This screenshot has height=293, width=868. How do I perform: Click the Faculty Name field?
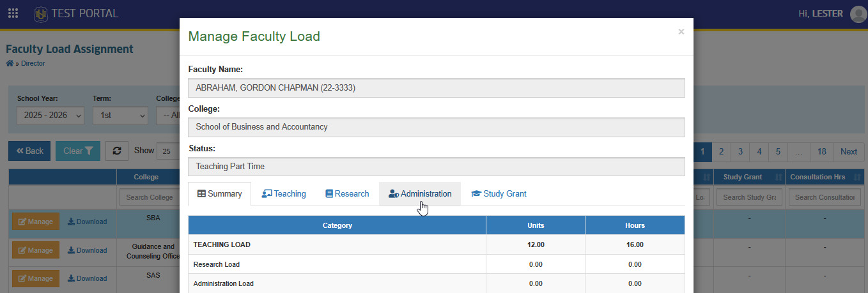pos(437,88)
